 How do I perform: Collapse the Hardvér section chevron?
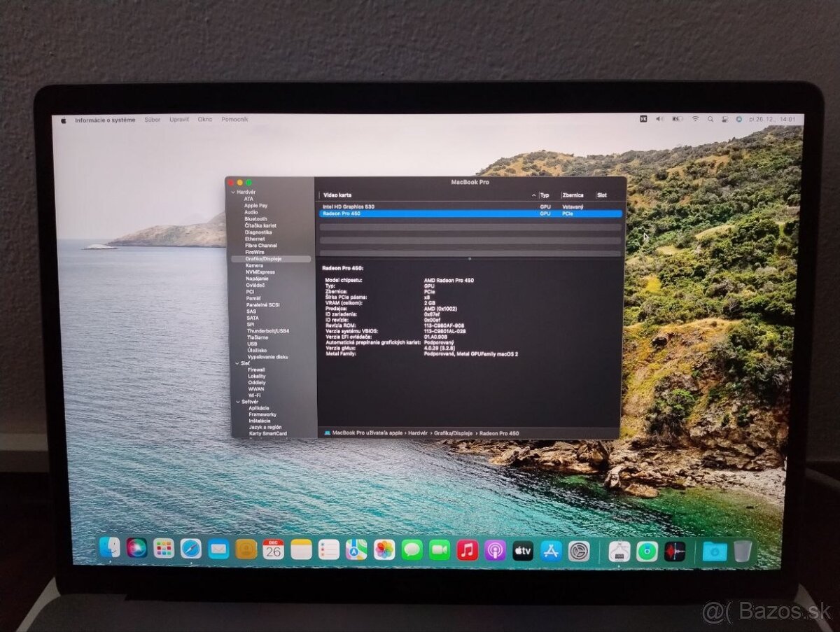click(234, 192)
